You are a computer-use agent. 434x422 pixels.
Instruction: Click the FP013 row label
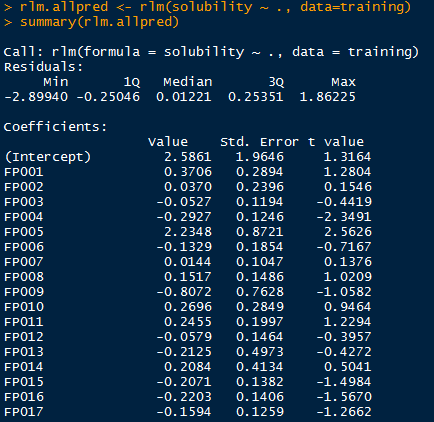pyautogui.click(x=24, y=352)
